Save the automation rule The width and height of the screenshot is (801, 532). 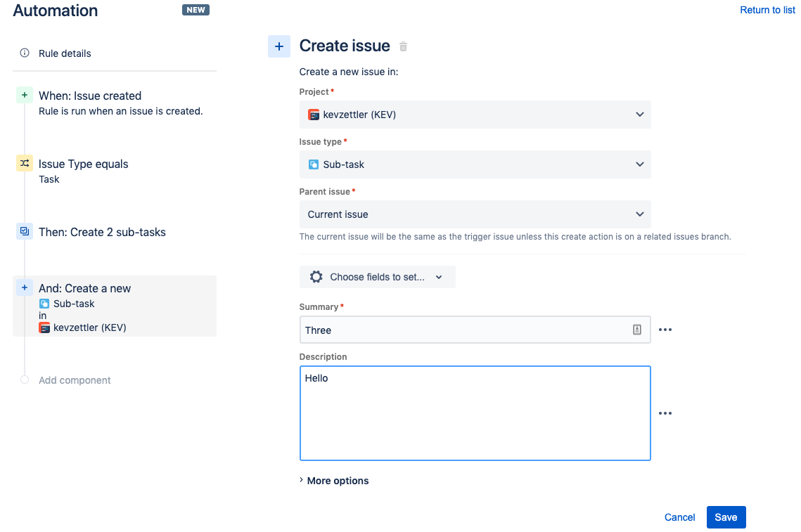726,517
